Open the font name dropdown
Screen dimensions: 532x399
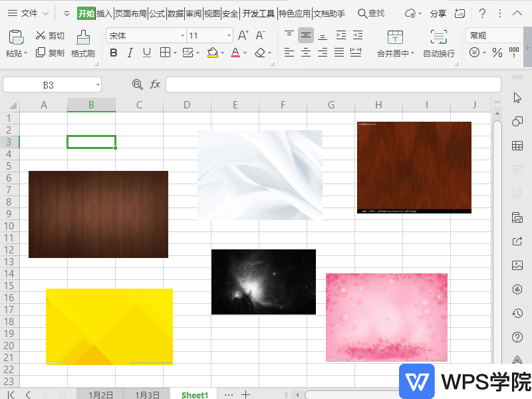182,36
